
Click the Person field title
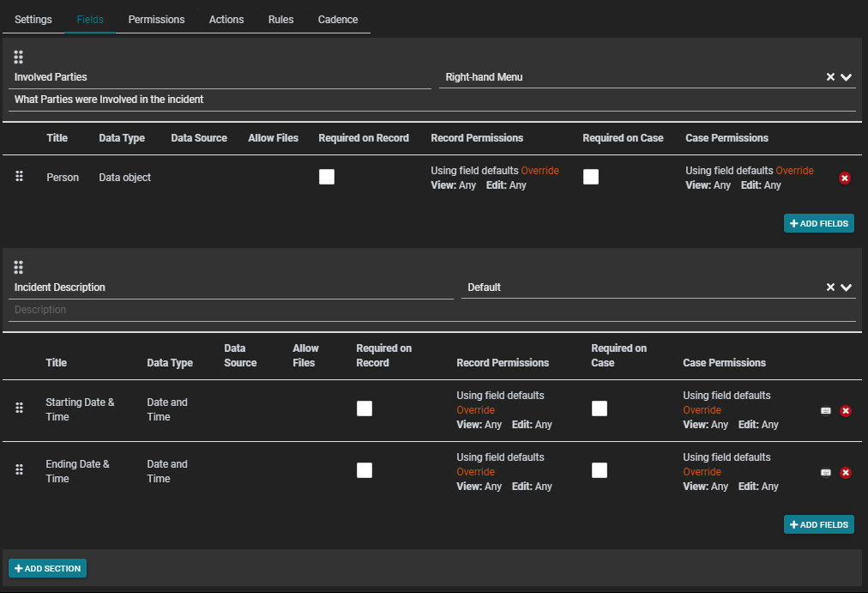63,177
